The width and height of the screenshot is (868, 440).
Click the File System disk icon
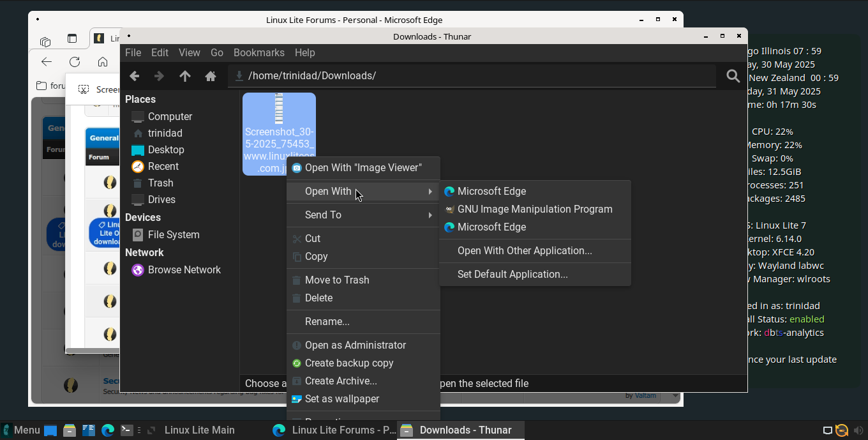(x=138, y=235)
